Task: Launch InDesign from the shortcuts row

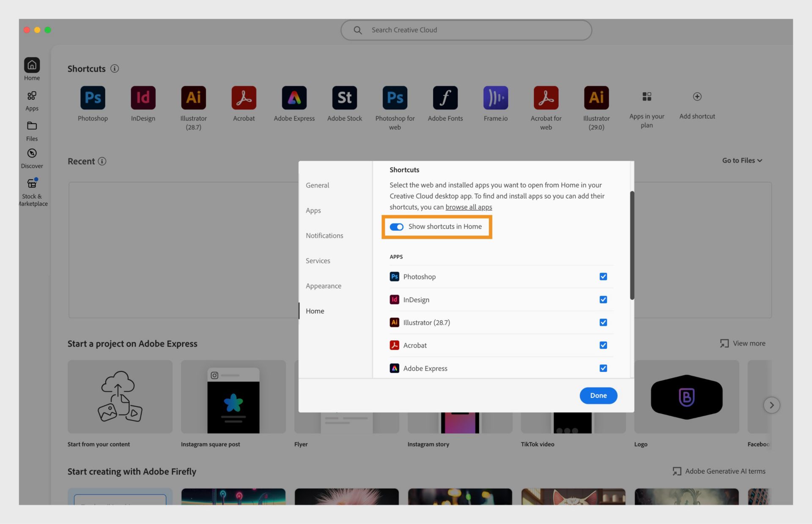Action: pos(143,98)
